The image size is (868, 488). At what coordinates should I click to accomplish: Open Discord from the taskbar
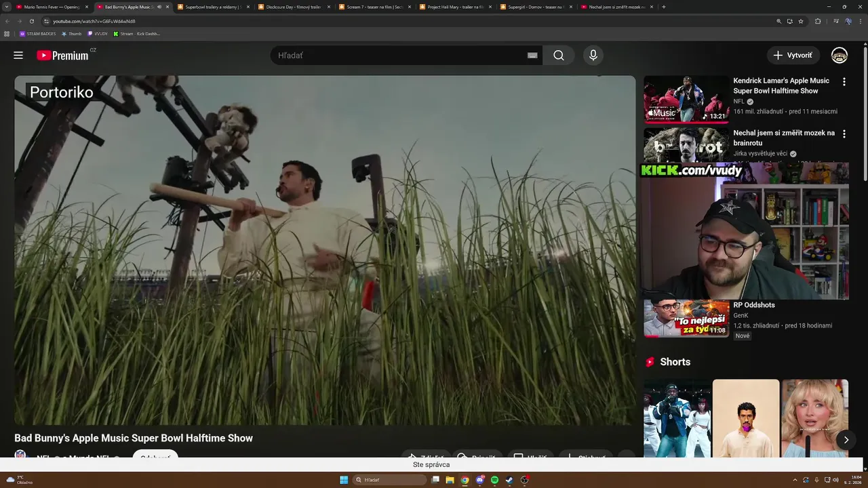tap(479, 480)
